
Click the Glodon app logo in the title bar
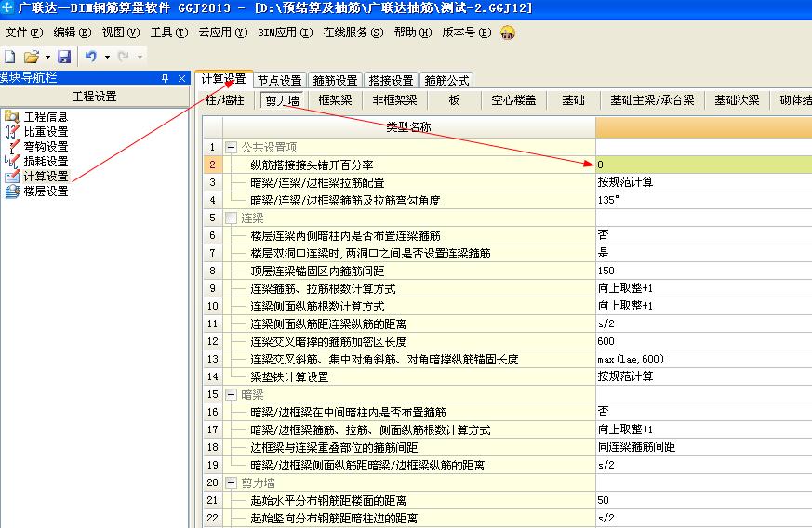coord(7,7)
